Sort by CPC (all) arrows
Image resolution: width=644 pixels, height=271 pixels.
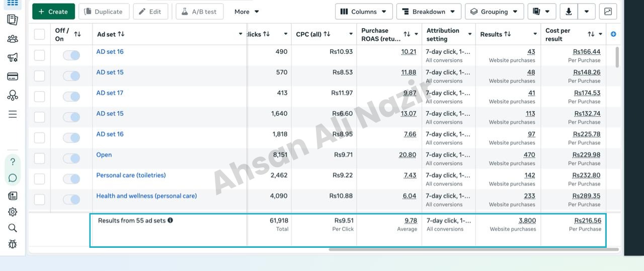click(x=327, y=34)
